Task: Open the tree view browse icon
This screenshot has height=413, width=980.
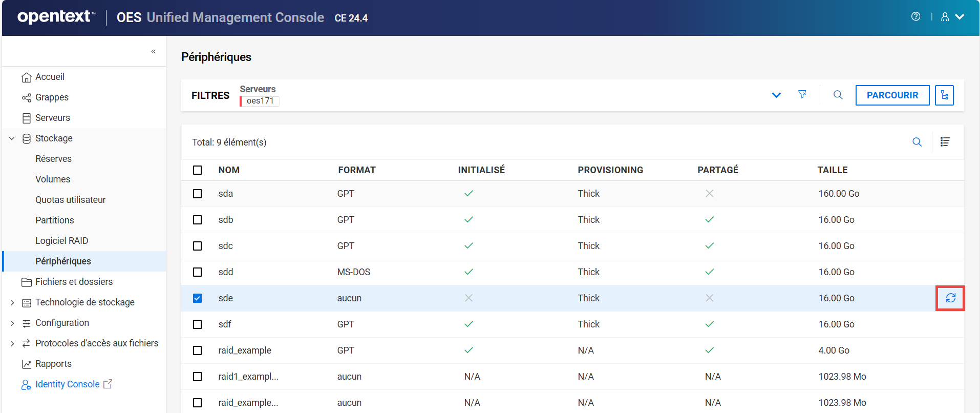Action: click(944, 95)
